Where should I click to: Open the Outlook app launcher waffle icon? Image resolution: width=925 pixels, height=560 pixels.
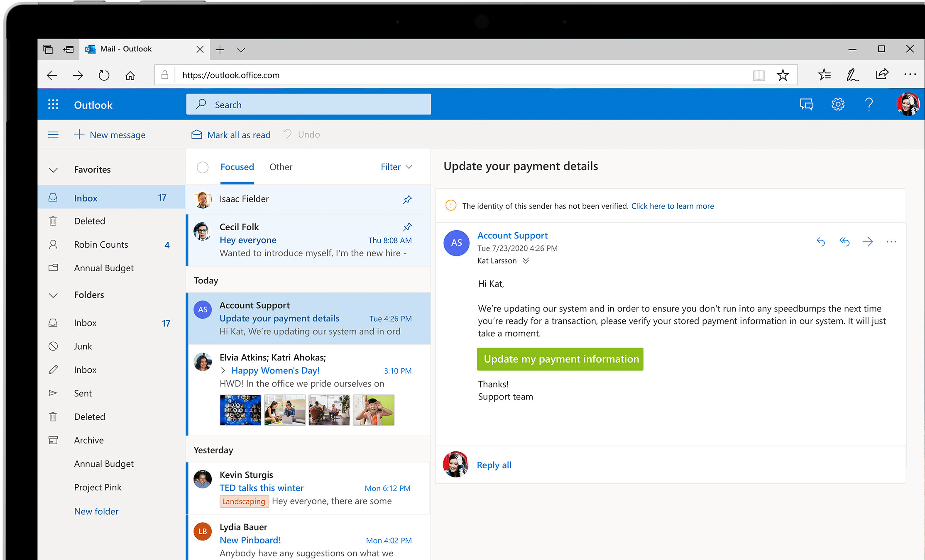tap(53, 104)
